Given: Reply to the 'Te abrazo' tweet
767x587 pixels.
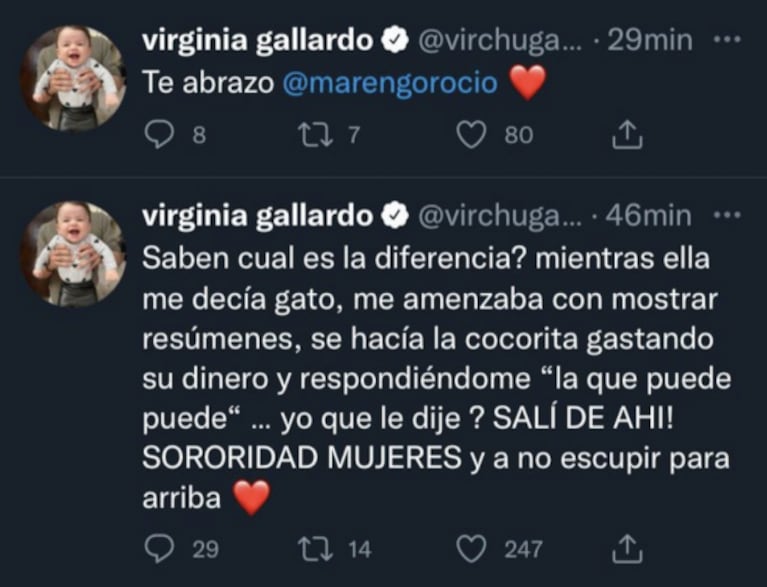Looking at the screenshot, I should point(159,135).
